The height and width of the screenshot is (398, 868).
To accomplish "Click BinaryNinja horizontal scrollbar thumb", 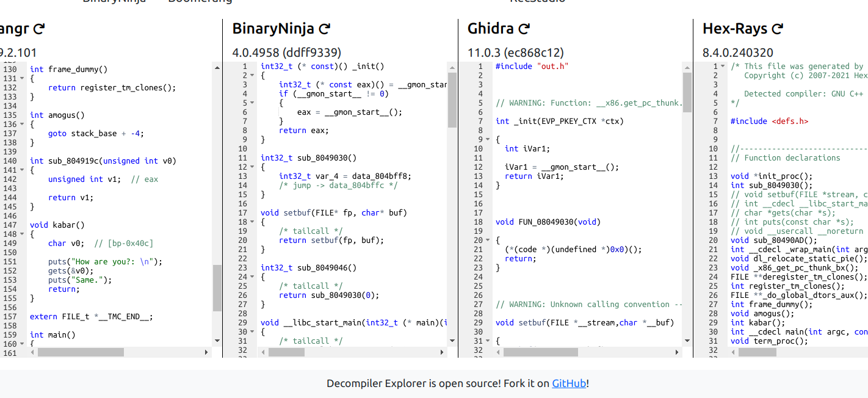I will tap(286, 352).
